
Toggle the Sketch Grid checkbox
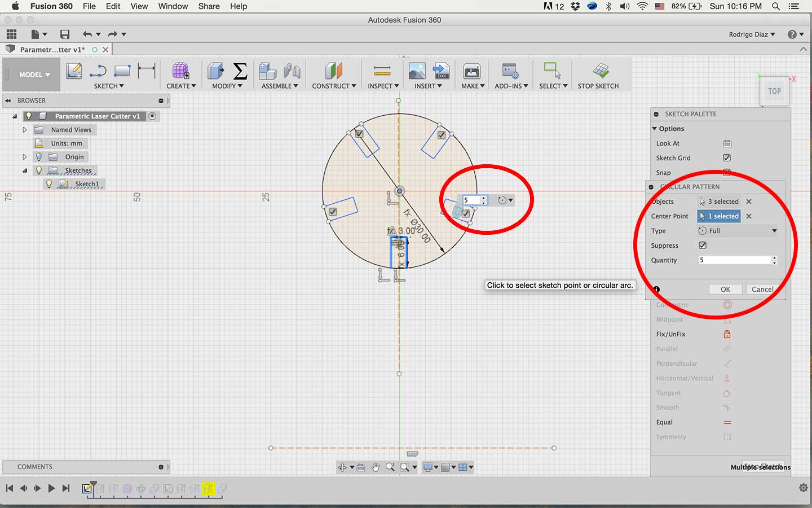pyautogui.click(x=727, y=158)
